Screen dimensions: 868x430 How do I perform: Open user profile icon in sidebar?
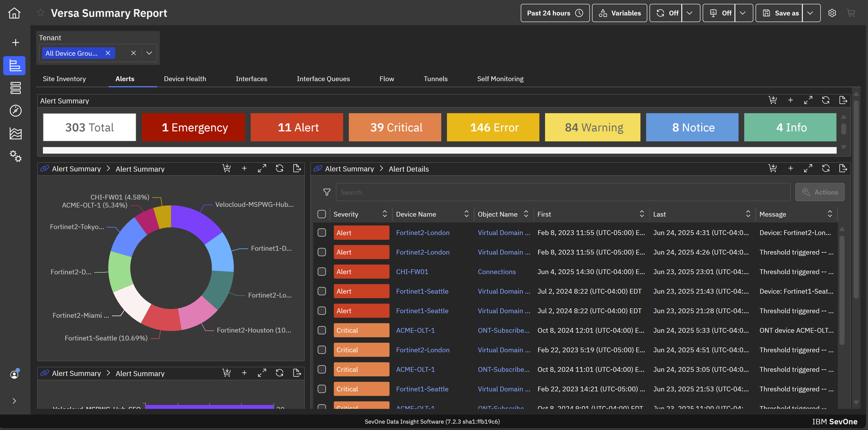pyautogui.click(x=15, y=374)
